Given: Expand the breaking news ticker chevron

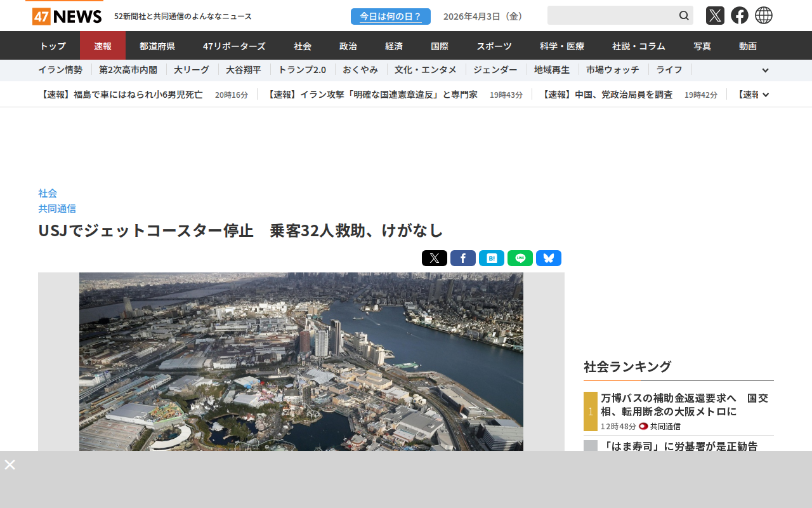Looking at the screenshot, I should 766,95.
